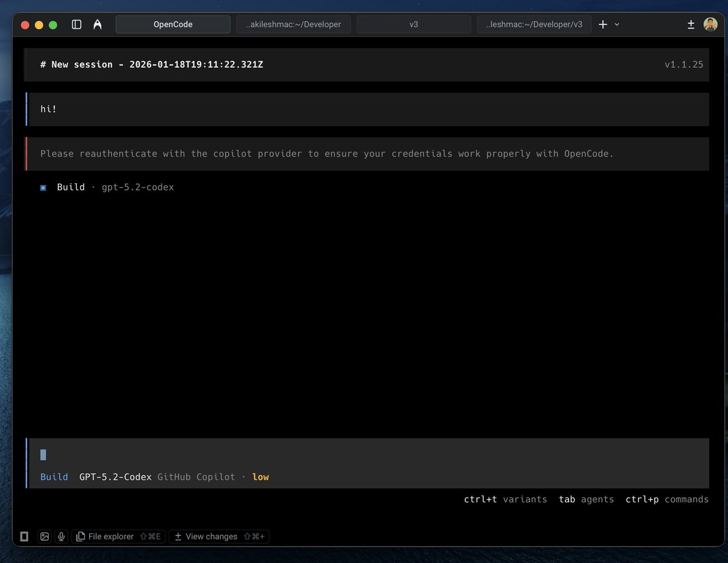The image size is (728, 563).
Task: Expand the new tab options chevron
Action: click(617, 24)
